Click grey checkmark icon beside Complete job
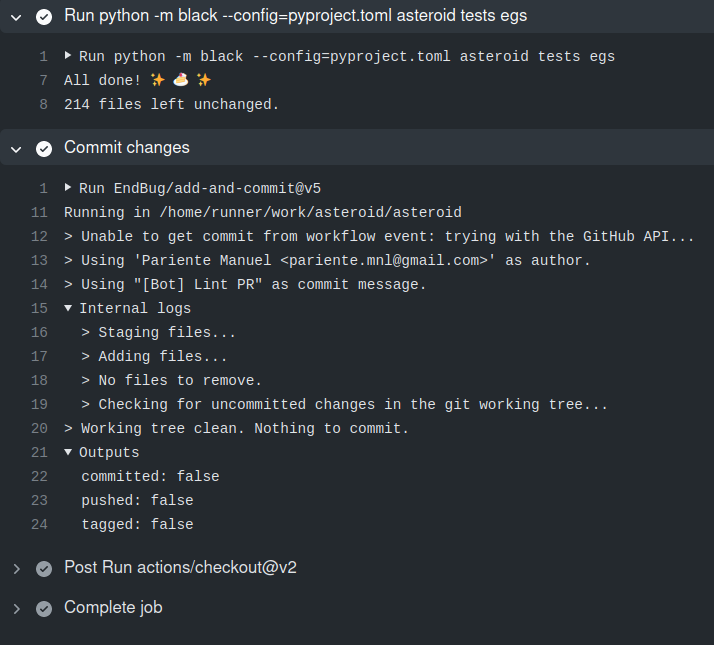 (x=44, y=608)
